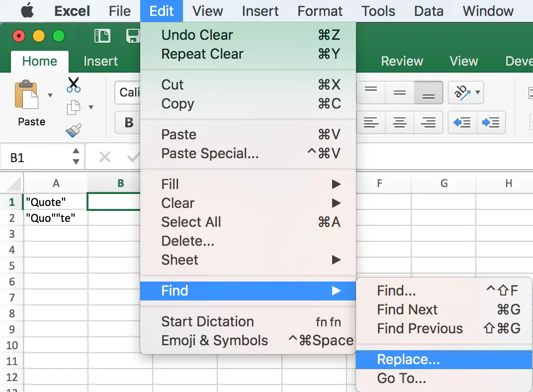Screen dimensions: 533x392
Task: Expand the Fill submenu
Action: (248, 184)
